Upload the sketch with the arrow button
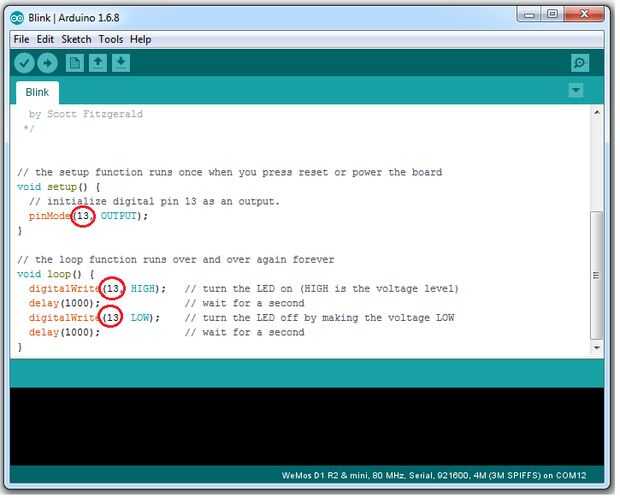This screenshot has height=498, width=620. click(47, 63)
